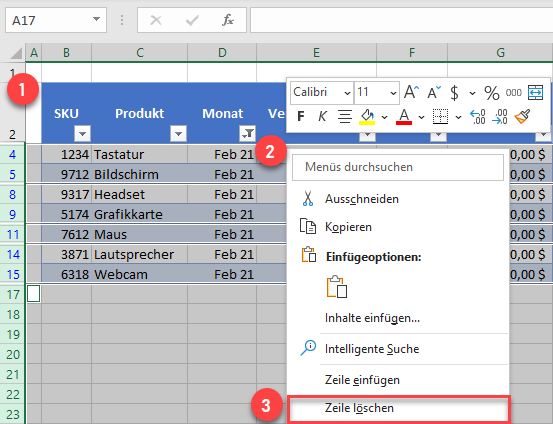Choose Zeile einfügen menu entry
The width and height of the screenshot is (553, 424).
click(398, 380)
